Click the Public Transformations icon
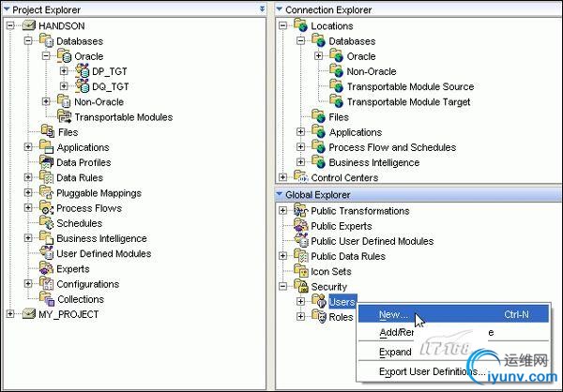The height and width of the screenshot is (392, 563). tap(300, 210)
